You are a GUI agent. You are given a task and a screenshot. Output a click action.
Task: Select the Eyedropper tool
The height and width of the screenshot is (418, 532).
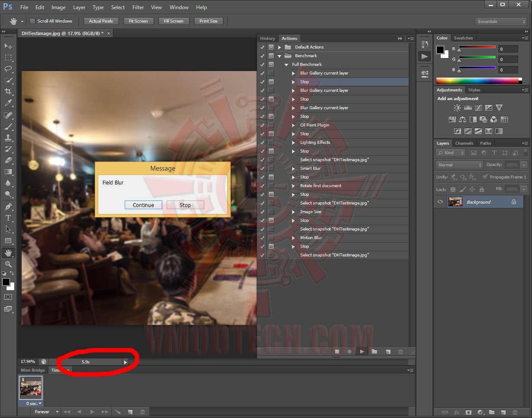pyautogui.click(x=8, y=103)
